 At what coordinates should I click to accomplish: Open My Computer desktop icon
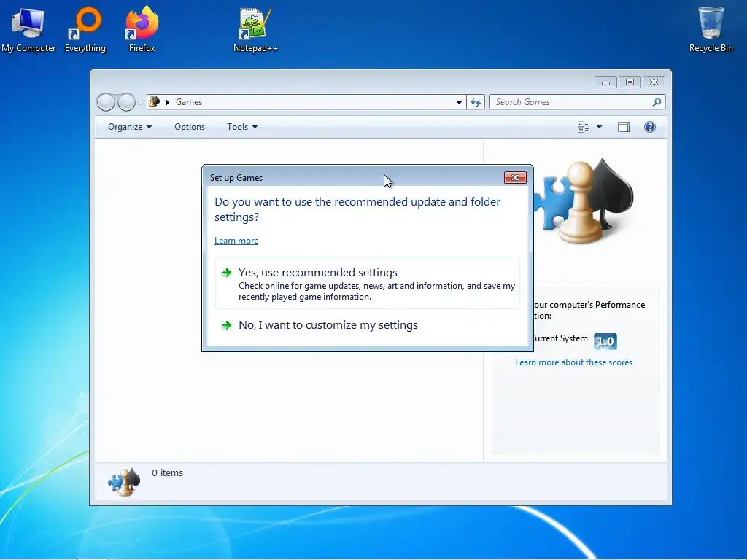click(28, 29)
